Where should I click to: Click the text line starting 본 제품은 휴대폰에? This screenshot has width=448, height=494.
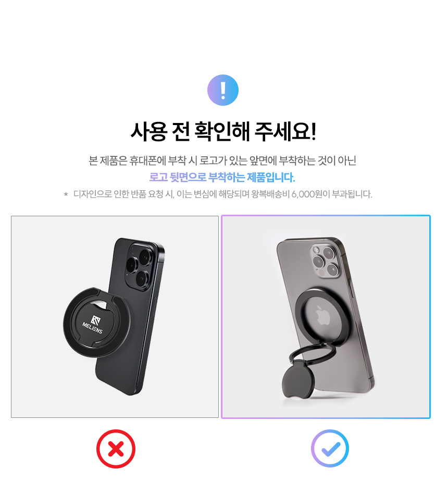tap(222, 160)
